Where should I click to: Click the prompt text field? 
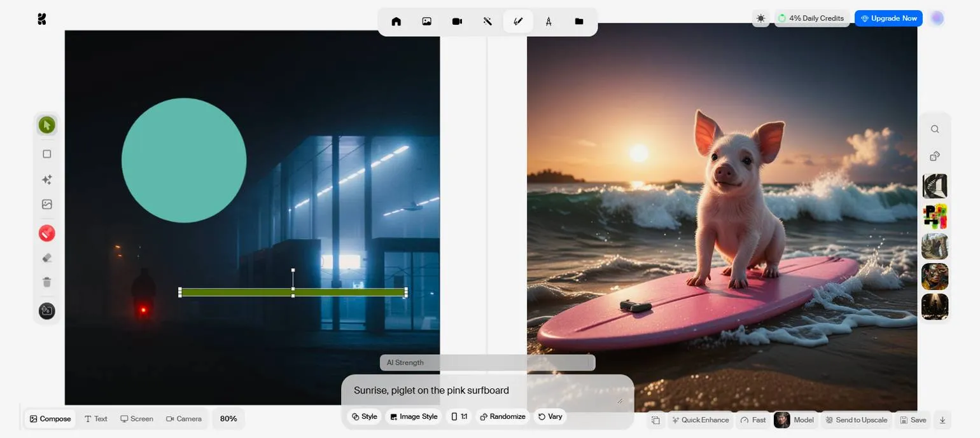[484, 391]
